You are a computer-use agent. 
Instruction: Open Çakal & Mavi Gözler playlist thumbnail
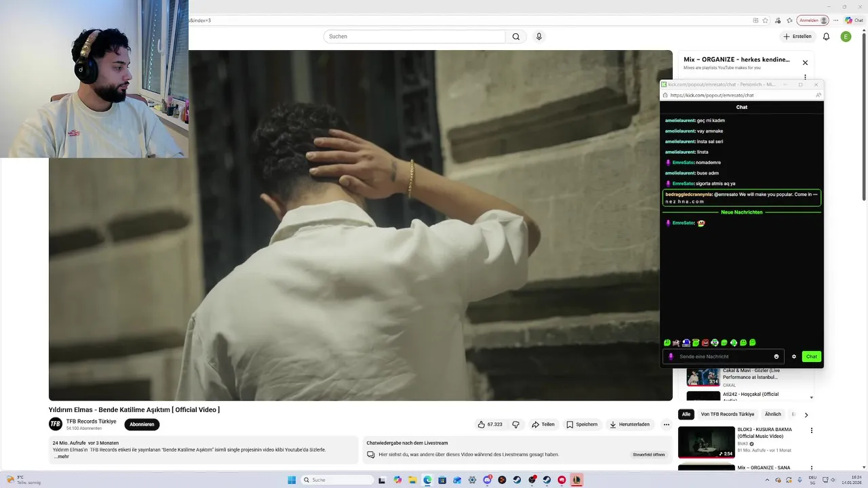[x=703, y=377]
